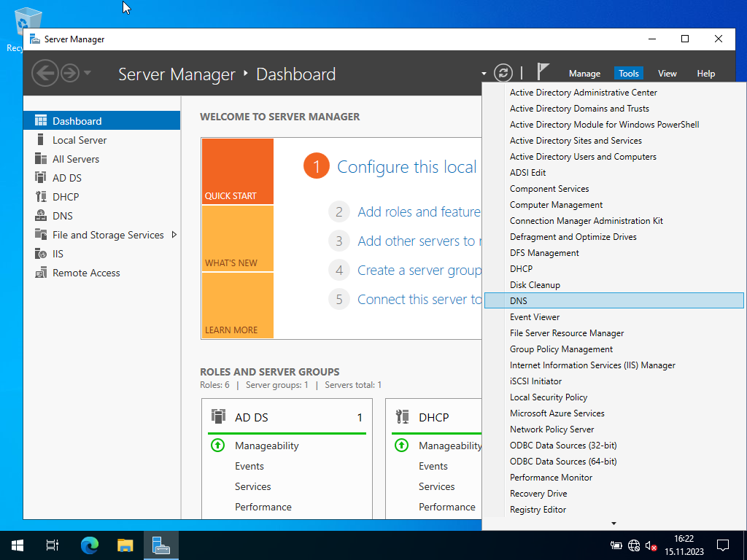747x560 pixels.
Task: Click the AD DS tile icon
Action: 218,416
